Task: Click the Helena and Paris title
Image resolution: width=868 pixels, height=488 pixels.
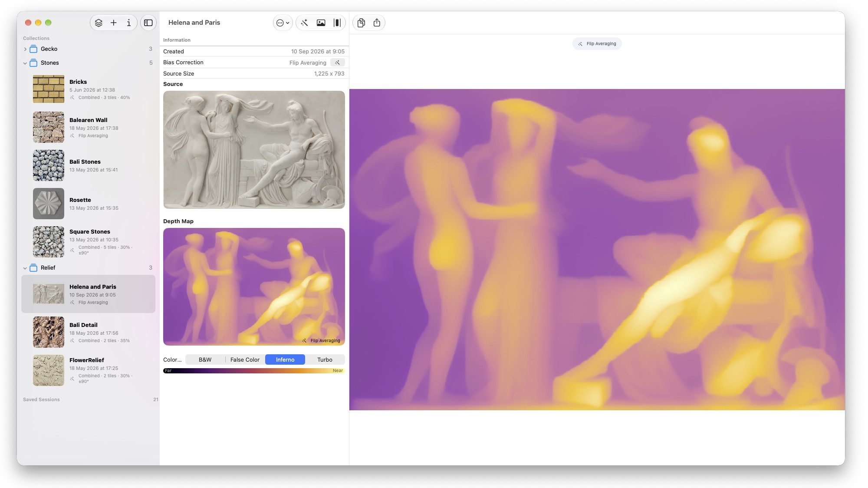Action: [194, 23]
